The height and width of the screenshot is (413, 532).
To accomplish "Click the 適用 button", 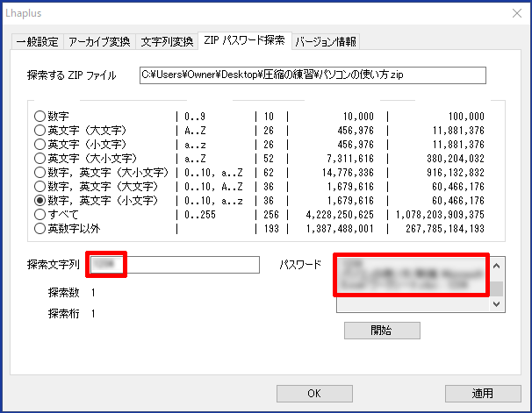I will (483, 394).
